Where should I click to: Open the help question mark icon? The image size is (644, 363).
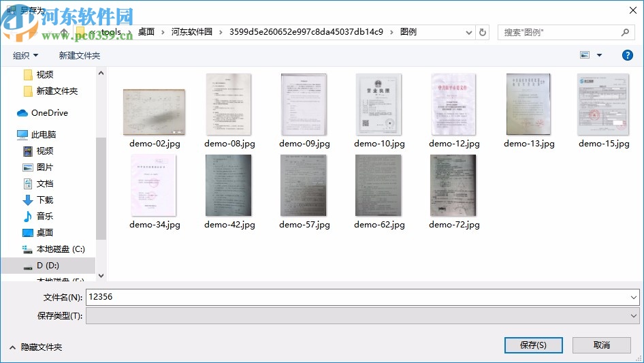tap(627, 55)
